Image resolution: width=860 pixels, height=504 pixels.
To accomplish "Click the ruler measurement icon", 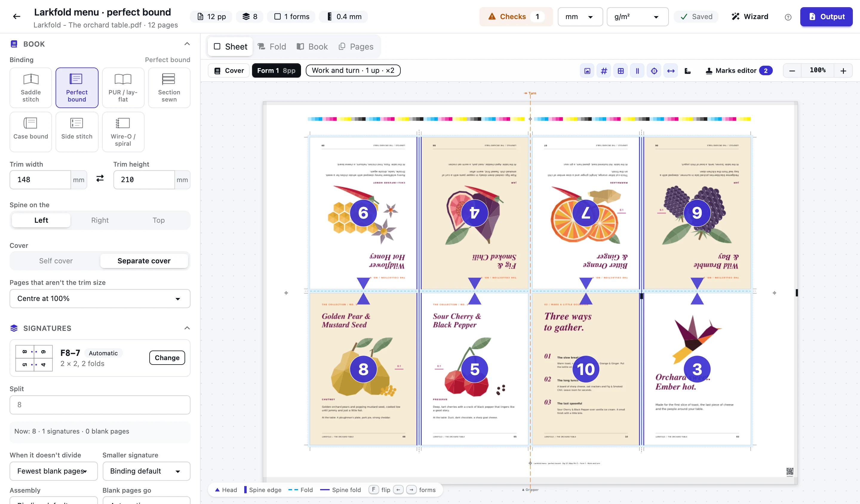I will (687, 71).
